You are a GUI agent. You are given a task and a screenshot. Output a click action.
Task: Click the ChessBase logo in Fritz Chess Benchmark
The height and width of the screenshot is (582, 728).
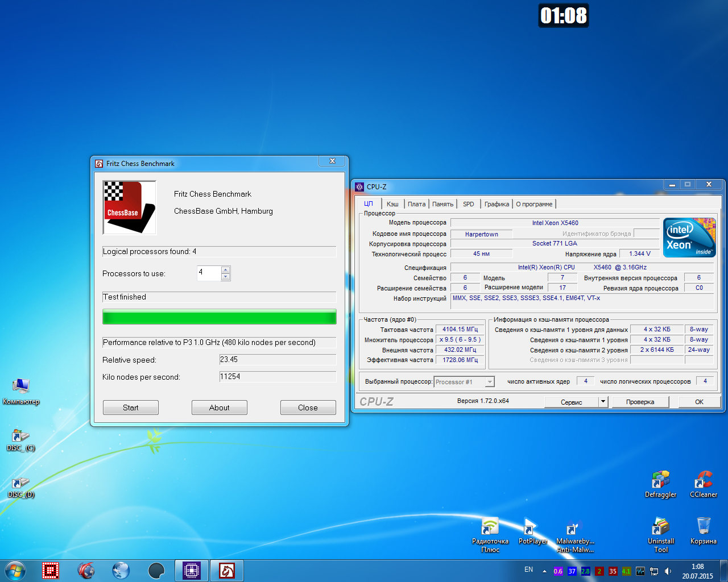point(130,207)
